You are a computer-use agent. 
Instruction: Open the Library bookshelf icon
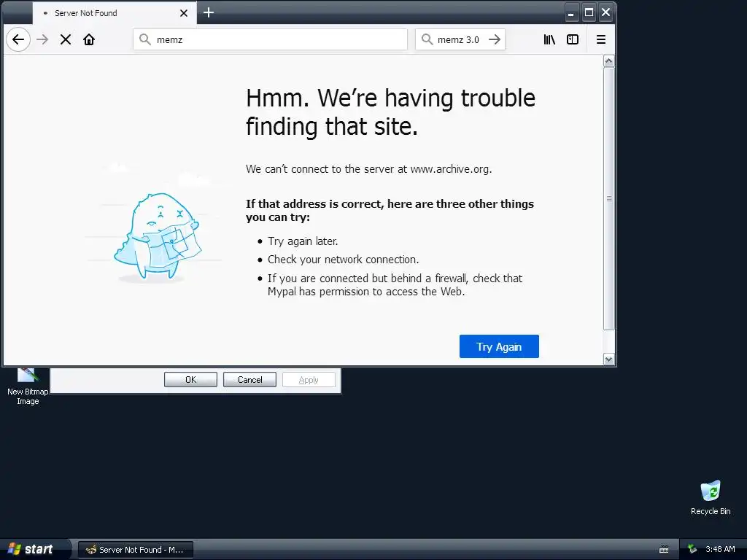click(x=549, y=39)
